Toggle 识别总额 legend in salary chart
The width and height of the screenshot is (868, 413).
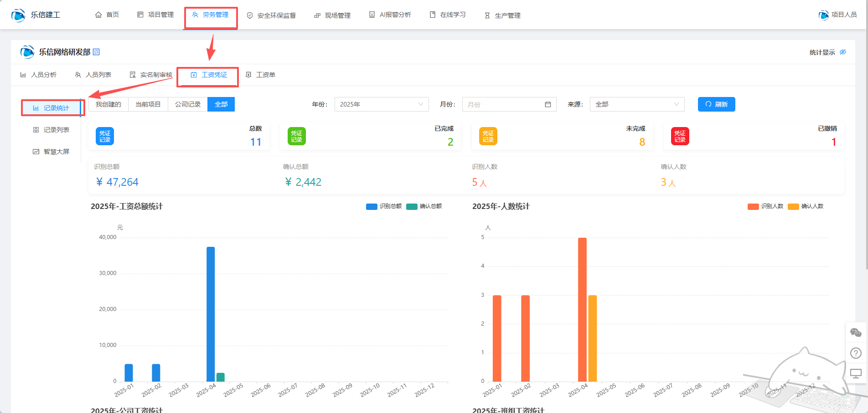click(384, 206)
